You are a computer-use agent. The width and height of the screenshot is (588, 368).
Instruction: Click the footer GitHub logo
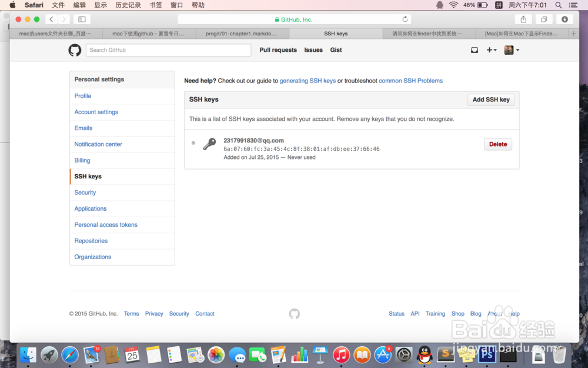point(295,314)
